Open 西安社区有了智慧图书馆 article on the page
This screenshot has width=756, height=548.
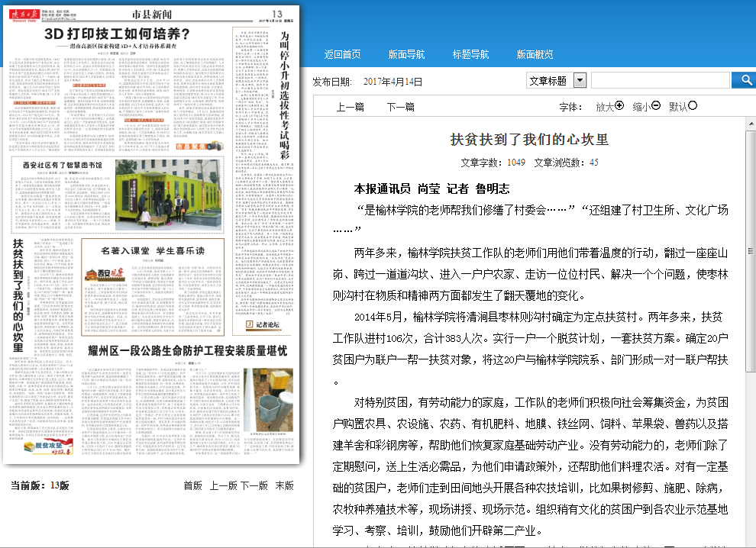(x=63, y=165)
